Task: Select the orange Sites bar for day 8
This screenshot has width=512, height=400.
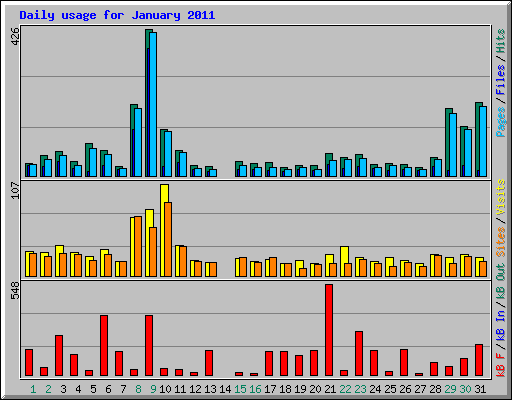Action: point(138,246)
